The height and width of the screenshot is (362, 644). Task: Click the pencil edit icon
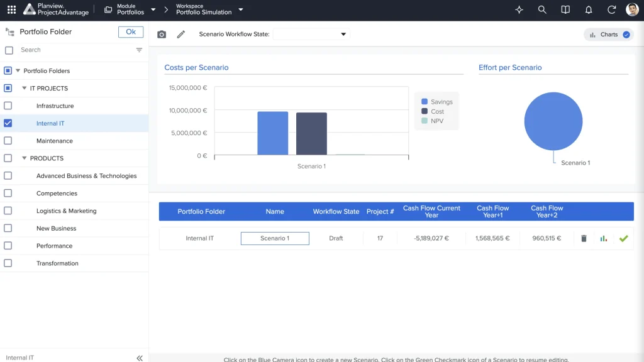181,35
